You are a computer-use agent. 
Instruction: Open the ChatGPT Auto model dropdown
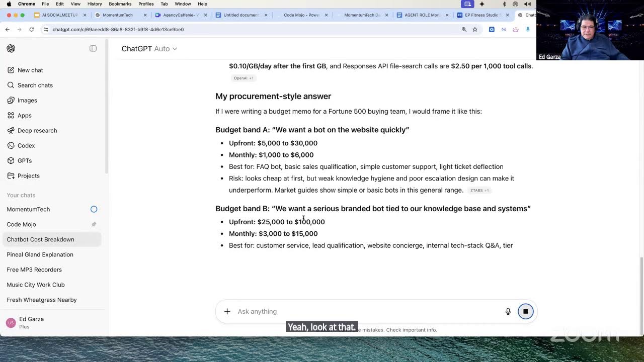(149, 49)
